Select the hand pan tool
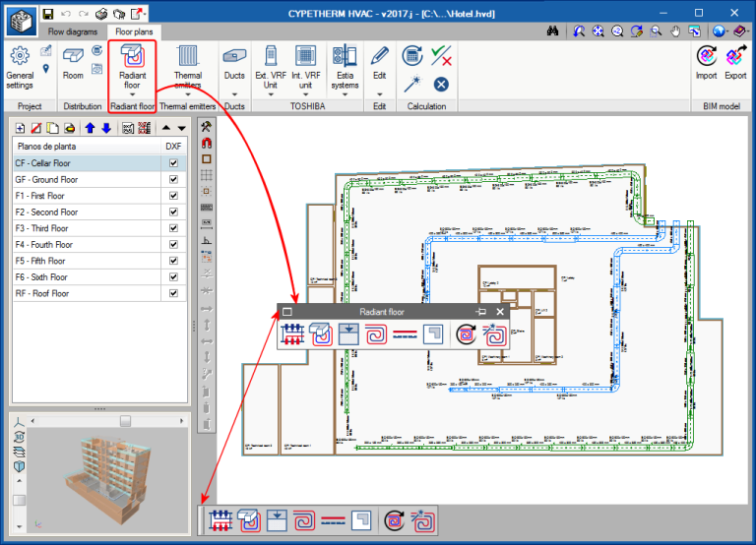 click(675, 31)
